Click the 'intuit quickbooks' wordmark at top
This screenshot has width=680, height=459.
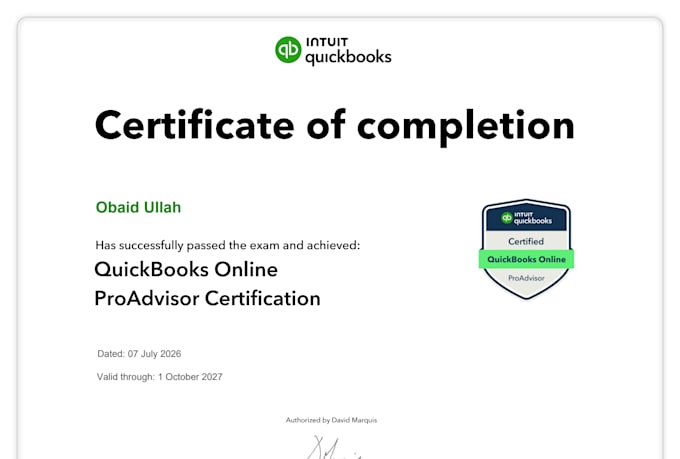349,51
